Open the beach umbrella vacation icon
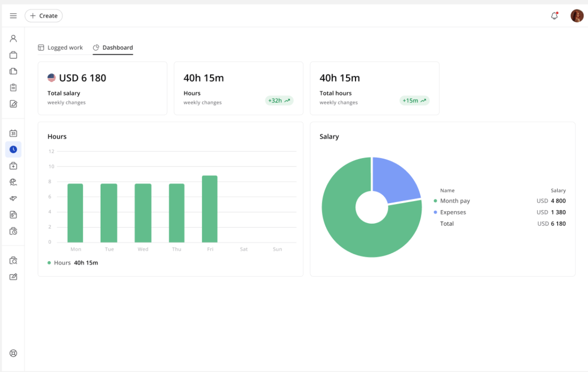Viewport: 588px width, 372px height. point(13,182)
